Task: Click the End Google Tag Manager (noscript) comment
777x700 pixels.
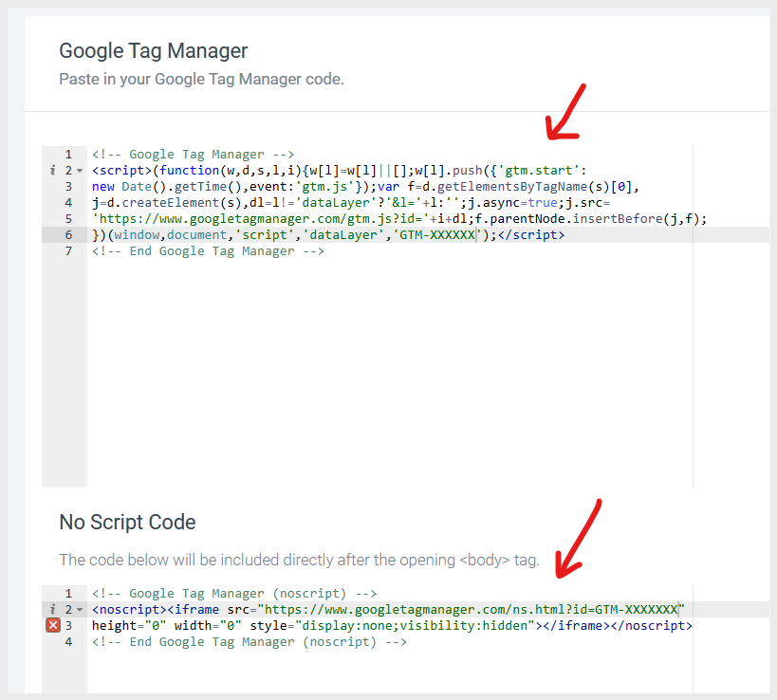Action: pos(250,641)
